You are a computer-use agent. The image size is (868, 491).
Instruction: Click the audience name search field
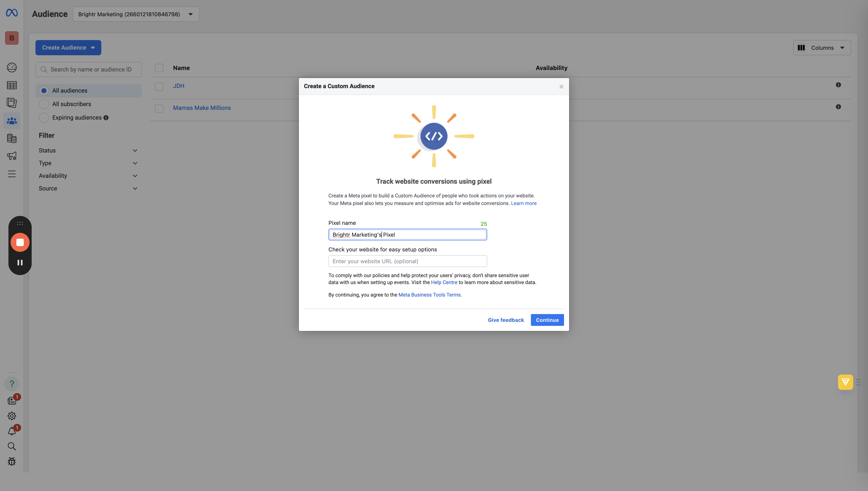tap(88, 69)
